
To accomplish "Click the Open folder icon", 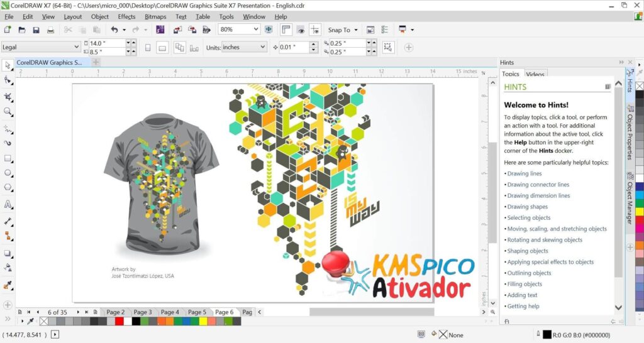I will click(x=22, y=30).
